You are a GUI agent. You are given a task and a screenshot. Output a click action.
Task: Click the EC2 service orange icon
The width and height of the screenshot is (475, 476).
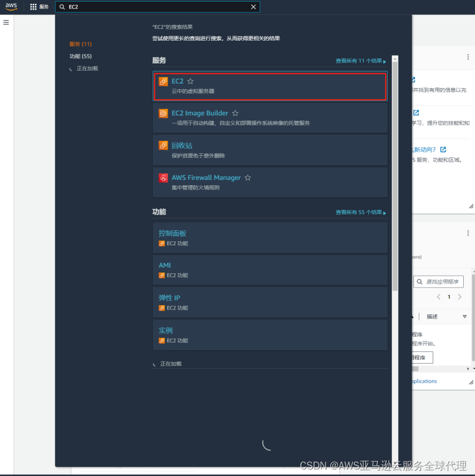point(163,81)
